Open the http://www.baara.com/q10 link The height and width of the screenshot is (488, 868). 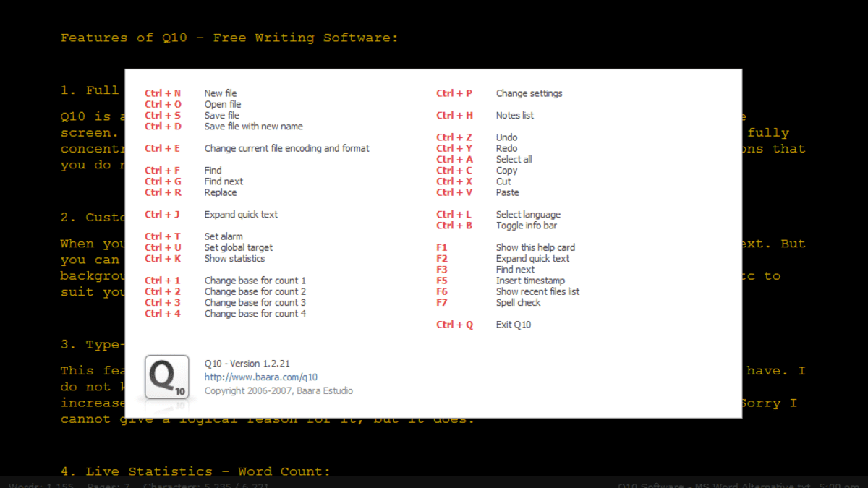(261, 377)
